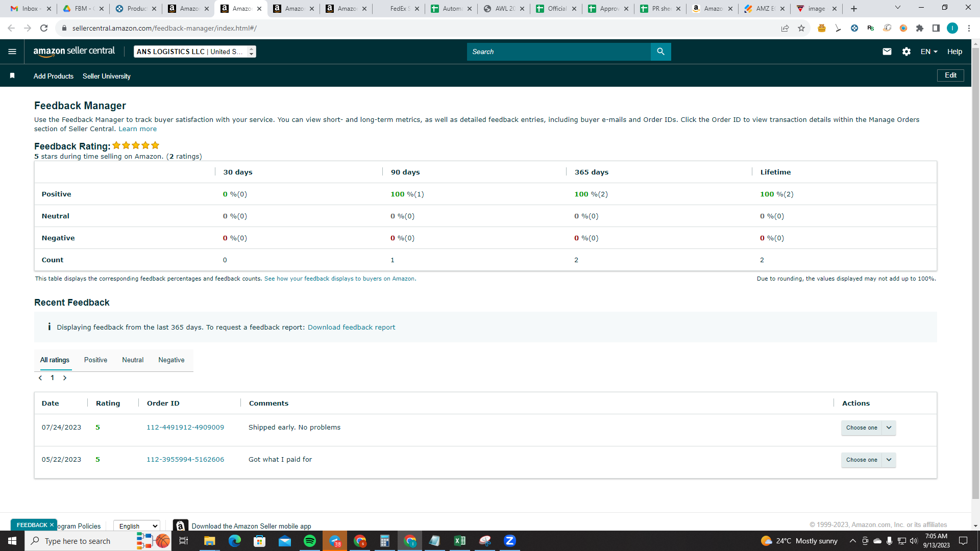The height and width of the screenshot is (551, 980).
Task: Open Seller University link
Action: pos(107,76)
